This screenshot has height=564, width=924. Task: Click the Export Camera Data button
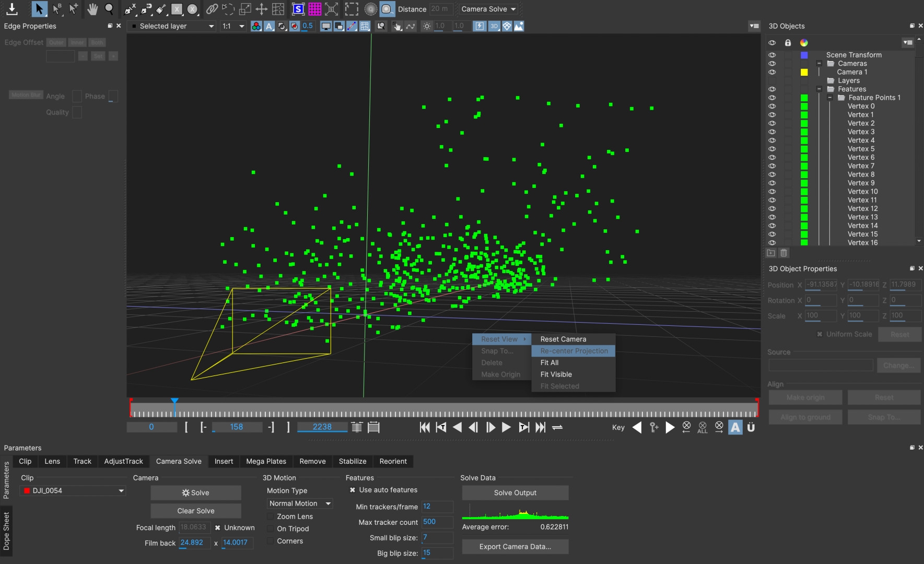(x=515, y=546)
